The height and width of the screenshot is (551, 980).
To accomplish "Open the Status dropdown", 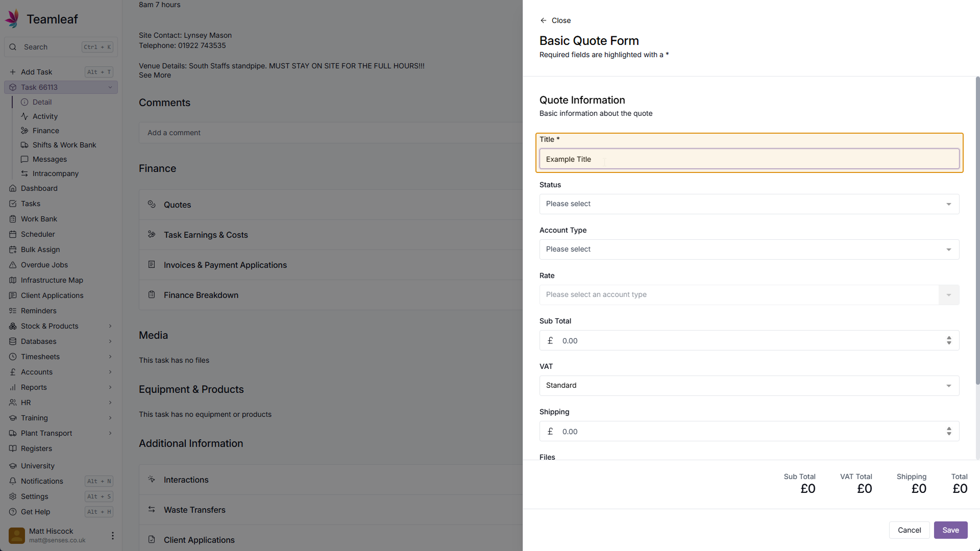I will pos(749,204).
